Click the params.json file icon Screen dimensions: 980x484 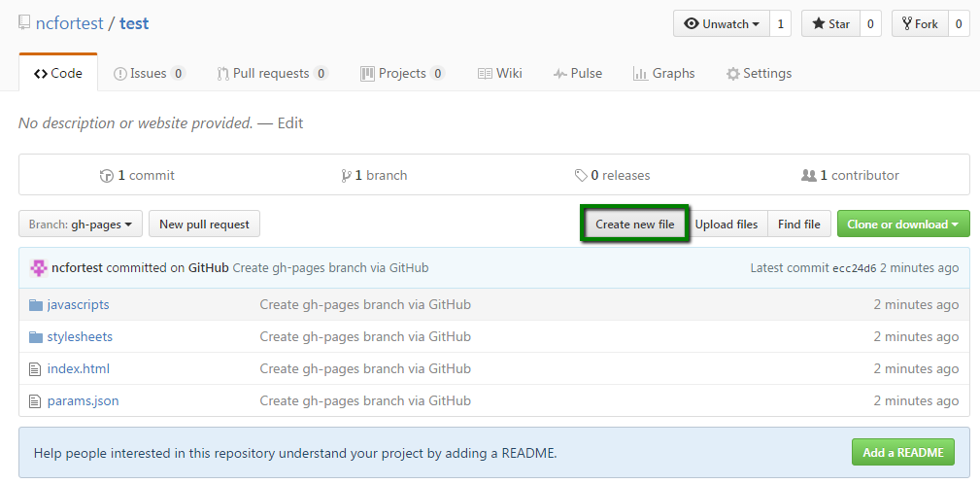coord(35,400)
